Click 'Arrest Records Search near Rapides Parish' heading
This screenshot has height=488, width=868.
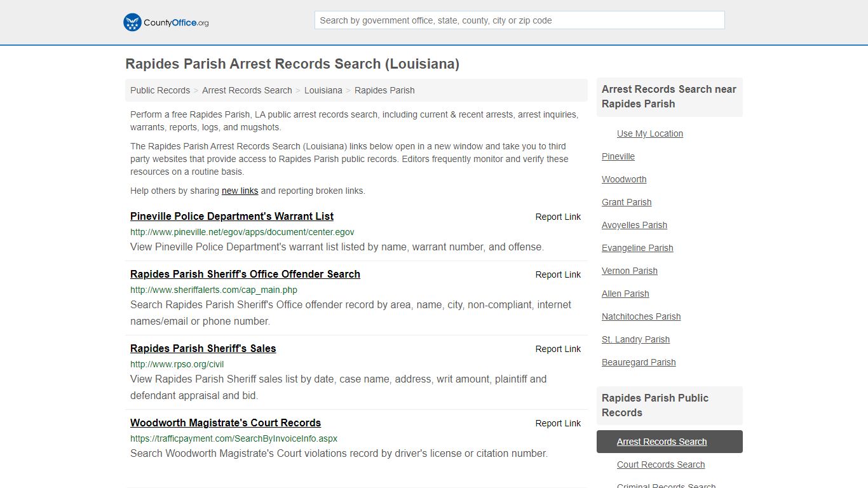click(x=669, y=97)
